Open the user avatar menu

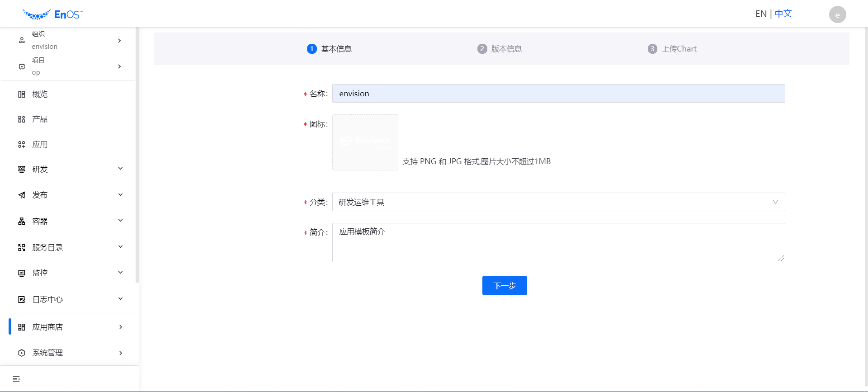tap(837, 14)
